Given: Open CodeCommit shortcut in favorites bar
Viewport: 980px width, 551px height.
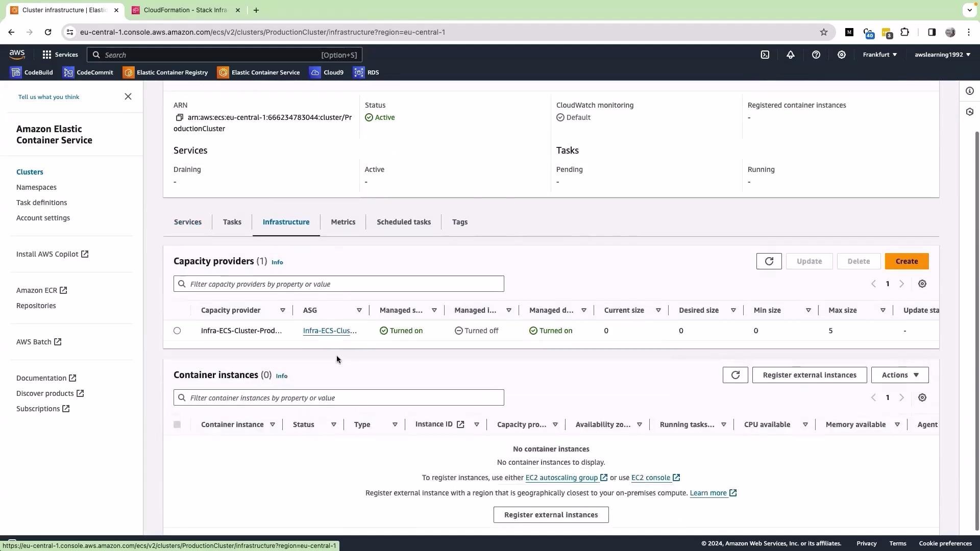Looking at the screenshot, I should [x=88, y=72].
